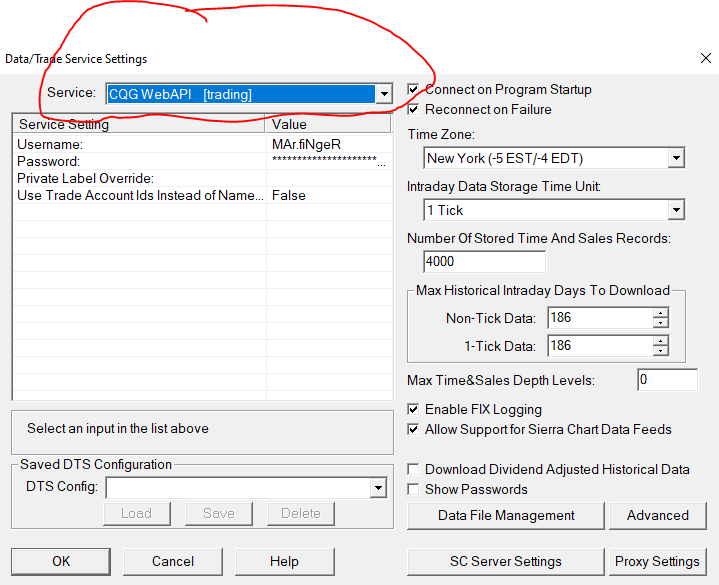The image size is (719, 585).
Task: Click the Value column header
Action: coord(328,124)
